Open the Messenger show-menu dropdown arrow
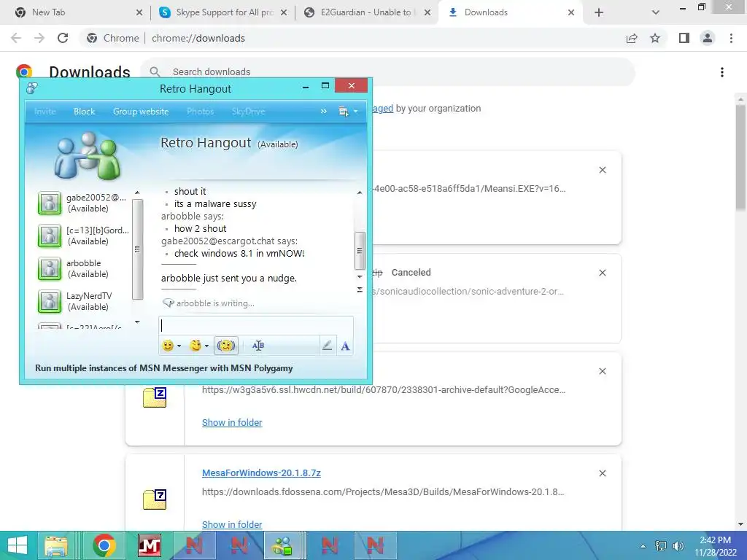This screenshot has height=560, width=747. point(355,112)
